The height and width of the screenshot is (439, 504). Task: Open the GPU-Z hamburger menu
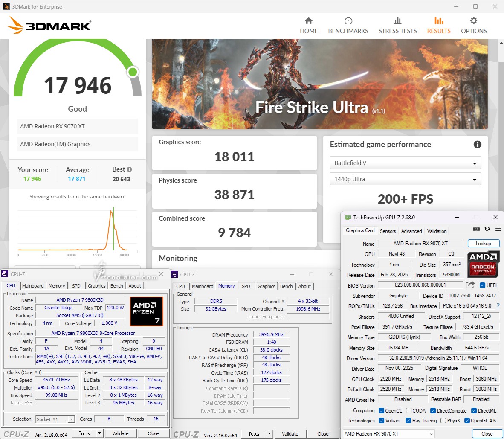click(x=498, y=229)
